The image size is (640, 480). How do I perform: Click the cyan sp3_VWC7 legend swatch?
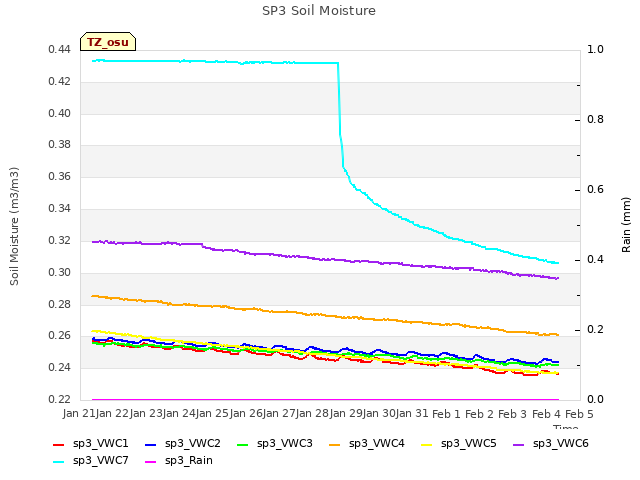[x=59, y=462]
